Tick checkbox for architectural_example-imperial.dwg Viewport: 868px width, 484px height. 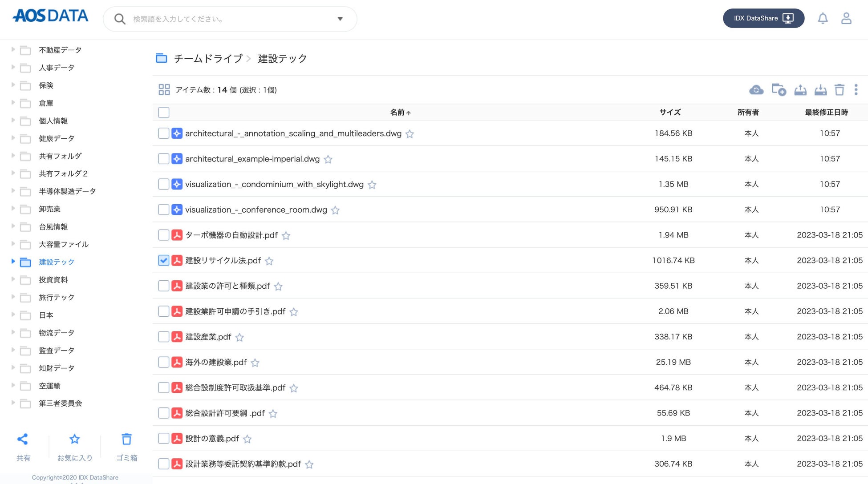point(163,159)
